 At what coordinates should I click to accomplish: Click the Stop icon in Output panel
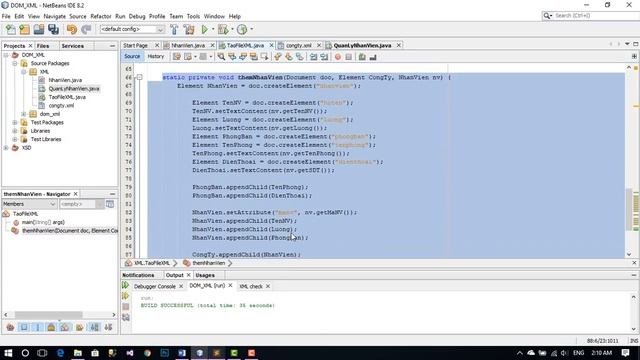(x=126, y=307)
